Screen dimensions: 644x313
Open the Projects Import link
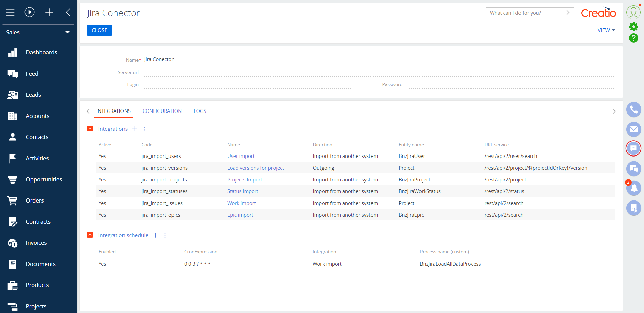click(x=245, y=180)
